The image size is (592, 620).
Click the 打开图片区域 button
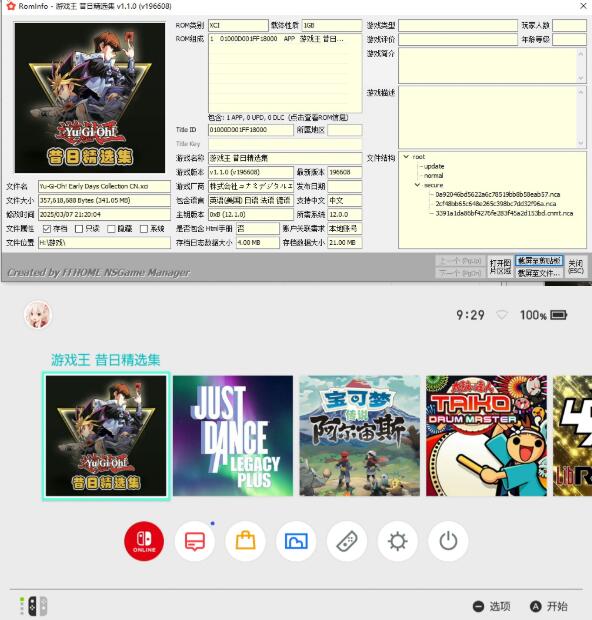click(x=500, y=267)
